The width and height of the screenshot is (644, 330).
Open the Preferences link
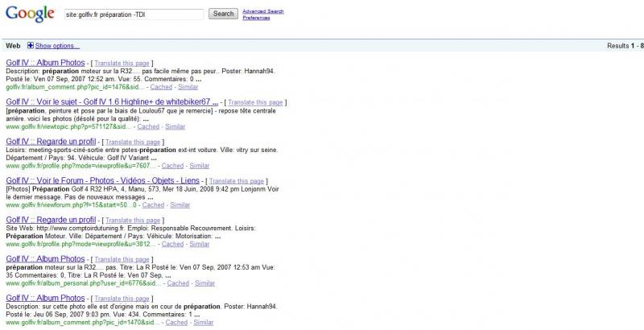tap(256, 18)
